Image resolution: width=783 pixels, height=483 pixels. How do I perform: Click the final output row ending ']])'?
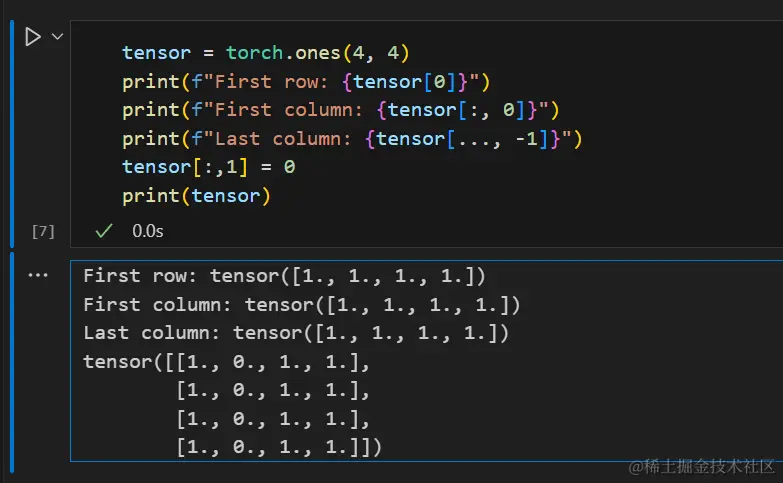coord(279,447)
